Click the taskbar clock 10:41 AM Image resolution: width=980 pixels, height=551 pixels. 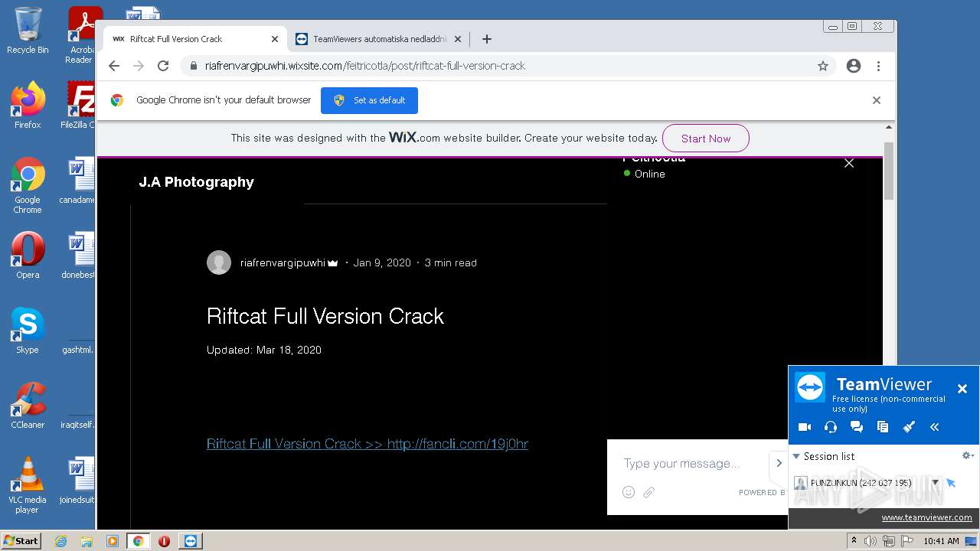(x=941, y=541)
